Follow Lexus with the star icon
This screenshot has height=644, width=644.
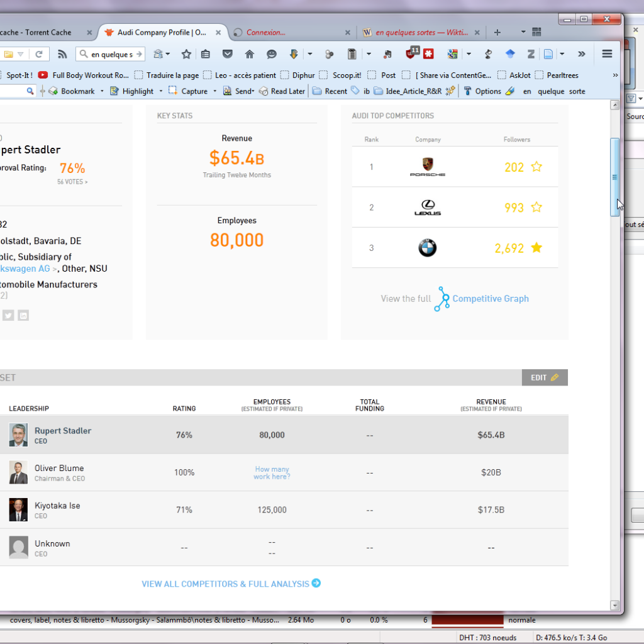(x=536, y=207)
